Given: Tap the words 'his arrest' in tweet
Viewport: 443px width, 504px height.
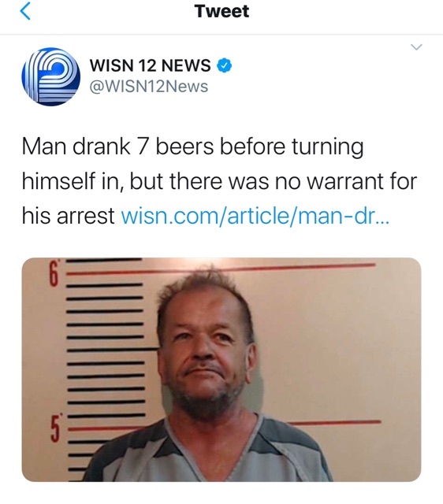Looking at the screenshot, I should [x=69, y=216].
